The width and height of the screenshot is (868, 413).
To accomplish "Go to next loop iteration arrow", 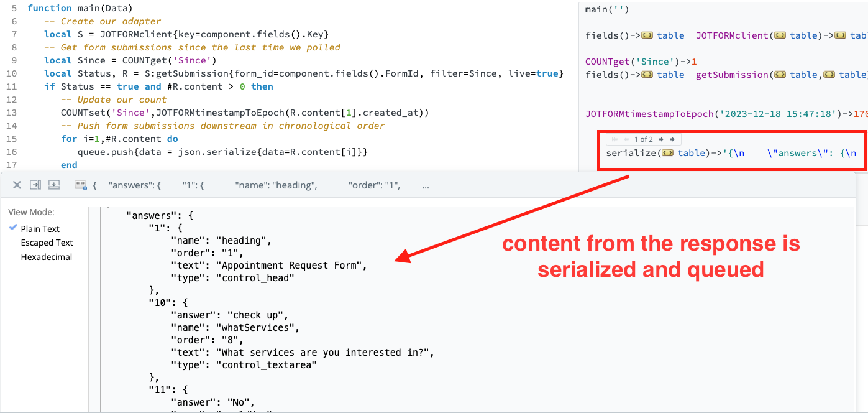I will [x=661, y=139].
